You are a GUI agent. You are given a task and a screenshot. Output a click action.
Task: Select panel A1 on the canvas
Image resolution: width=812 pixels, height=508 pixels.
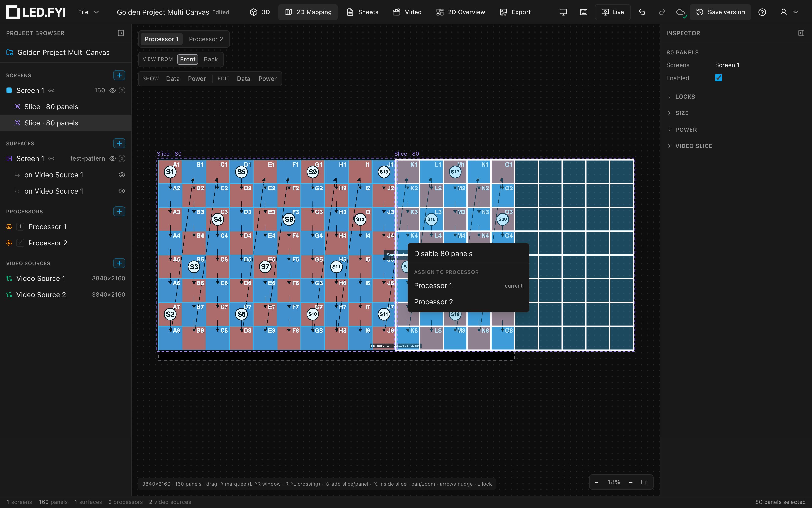(x=170, y=172)
